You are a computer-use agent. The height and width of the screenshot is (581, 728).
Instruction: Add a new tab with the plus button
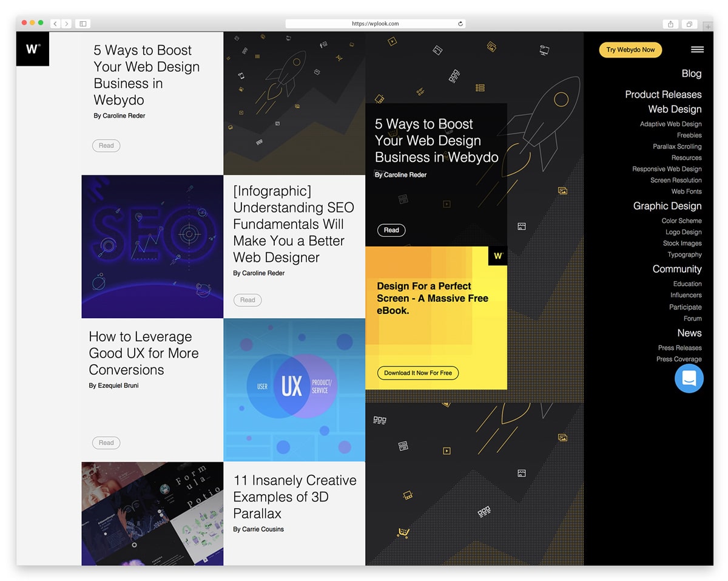707,27
